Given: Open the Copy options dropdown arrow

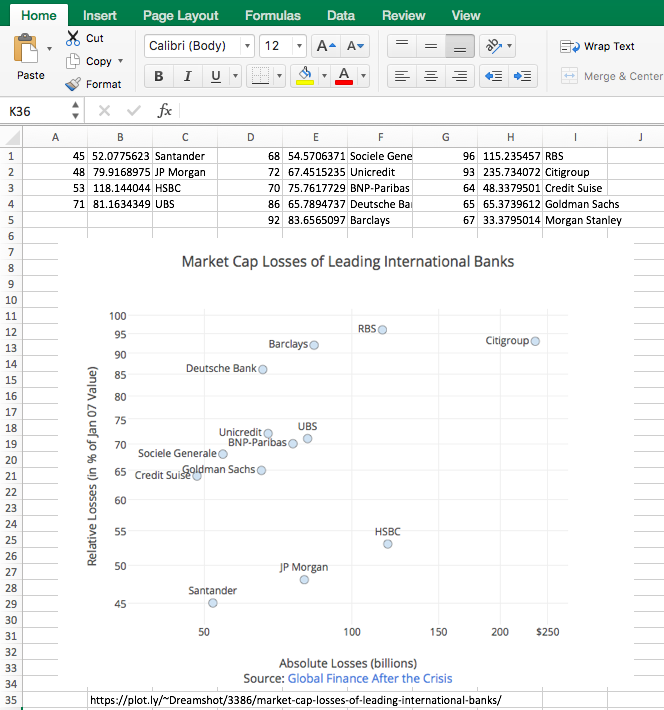Looking at the screenshot, I should (x=120, y=61).
